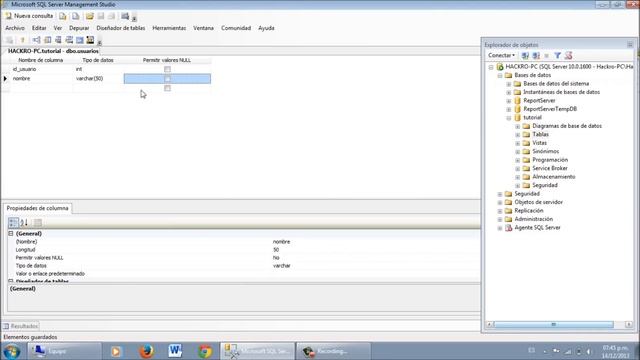Click the new database engine query icon
640x360 pixels.
62,16
